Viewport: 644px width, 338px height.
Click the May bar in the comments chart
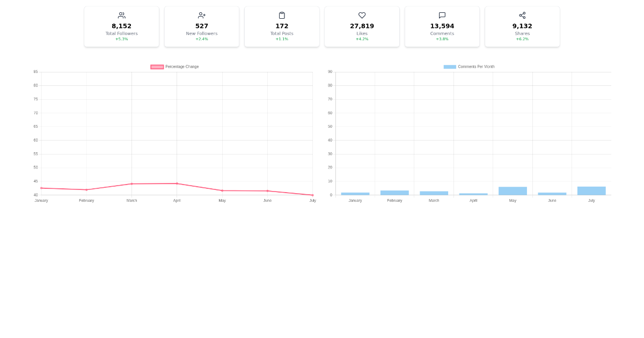pyautogui.click(x=513, y=190)
